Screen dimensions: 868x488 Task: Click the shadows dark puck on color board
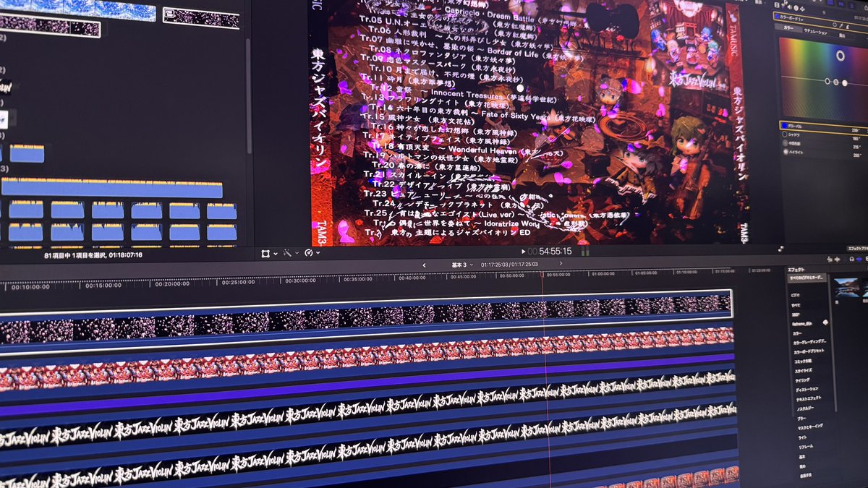827,81
